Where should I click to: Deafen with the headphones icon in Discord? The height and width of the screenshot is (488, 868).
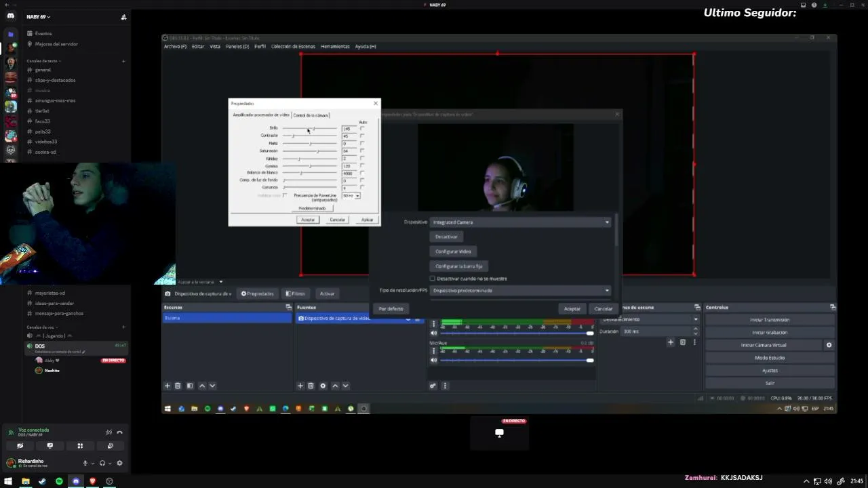[x=102, y=463]
